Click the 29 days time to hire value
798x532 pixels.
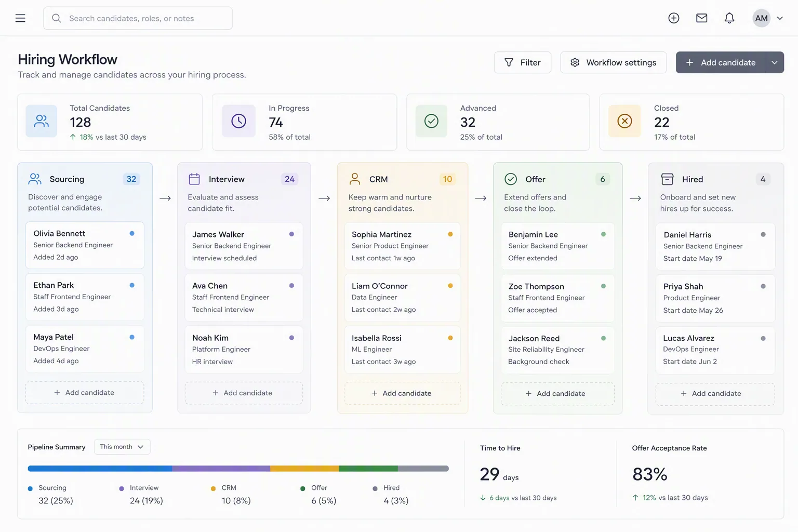point(499,474)
